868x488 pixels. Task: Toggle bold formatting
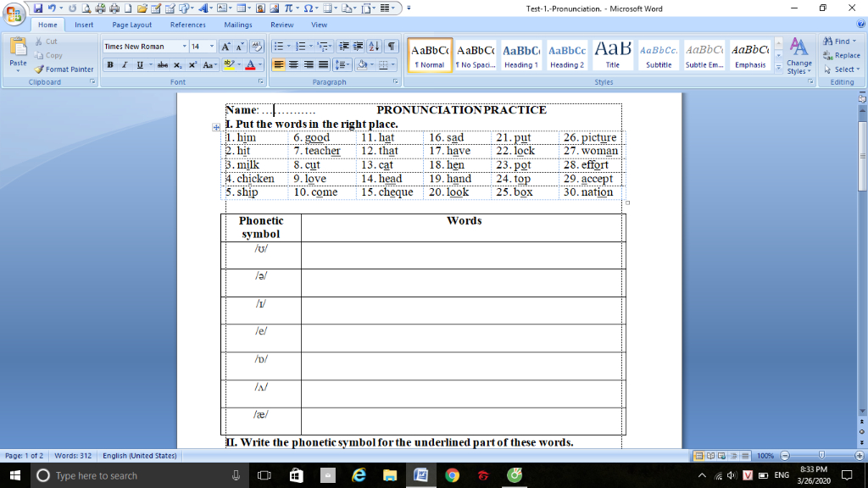coord(110,64)
